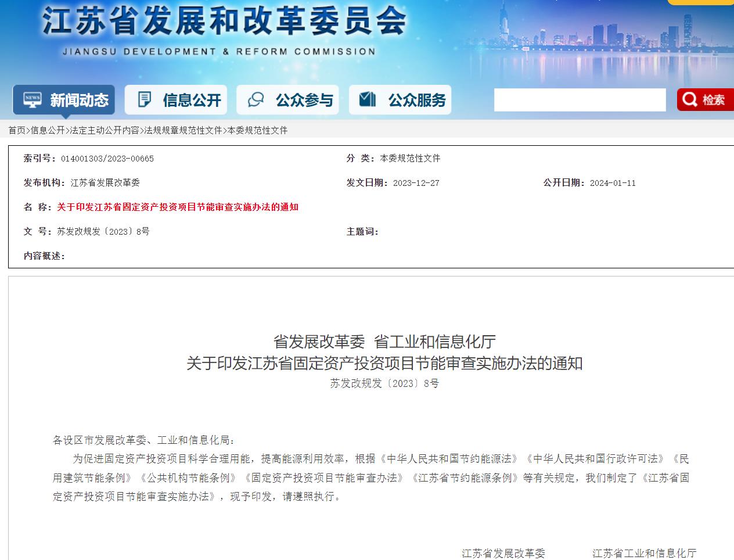734x560 pixels.
Task: Click the book icon beside 公众服务
Action: [368, 99]
